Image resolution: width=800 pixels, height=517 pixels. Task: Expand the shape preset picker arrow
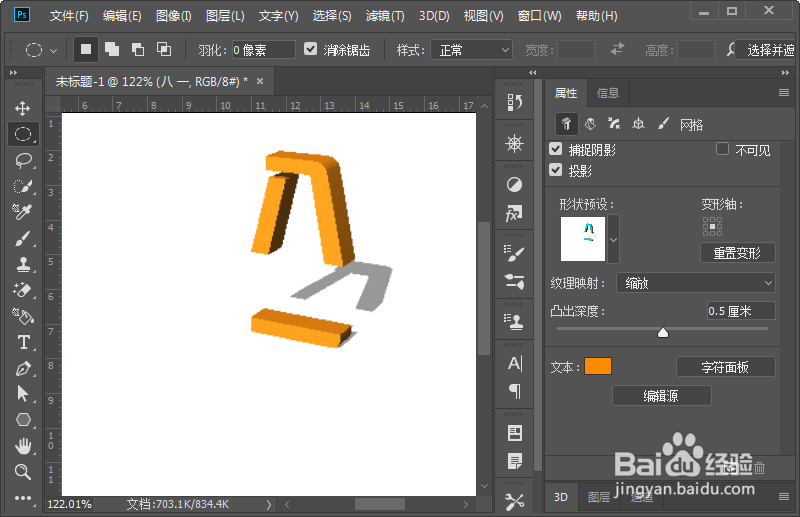(613, 239)
